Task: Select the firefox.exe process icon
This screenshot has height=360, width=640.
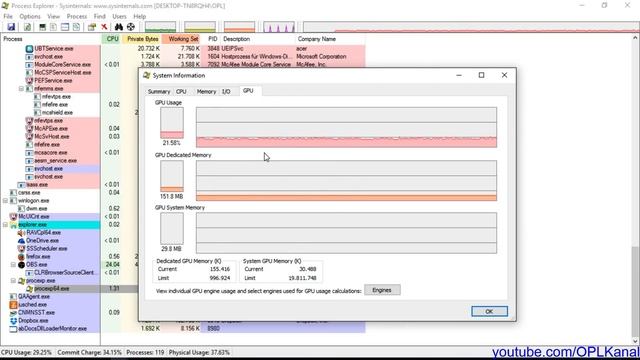Action: [x=21, y=257]
